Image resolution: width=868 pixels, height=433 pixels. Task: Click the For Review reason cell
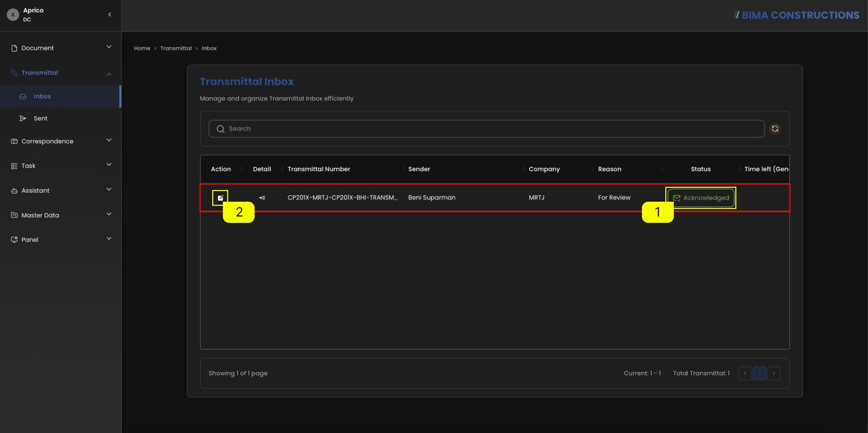(x=614, y=198)
